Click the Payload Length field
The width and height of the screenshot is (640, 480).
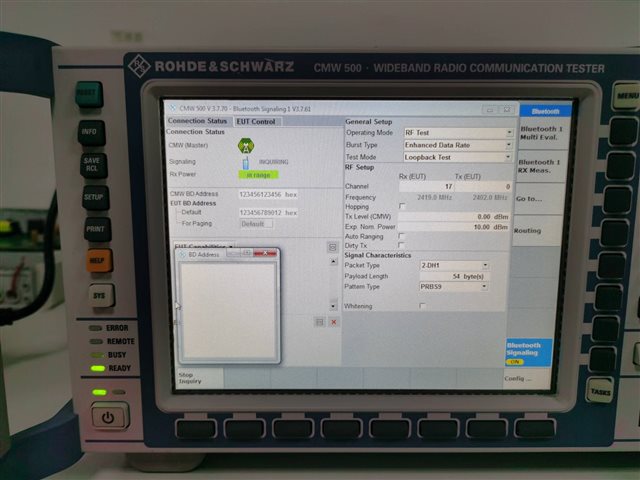point(454,276)
